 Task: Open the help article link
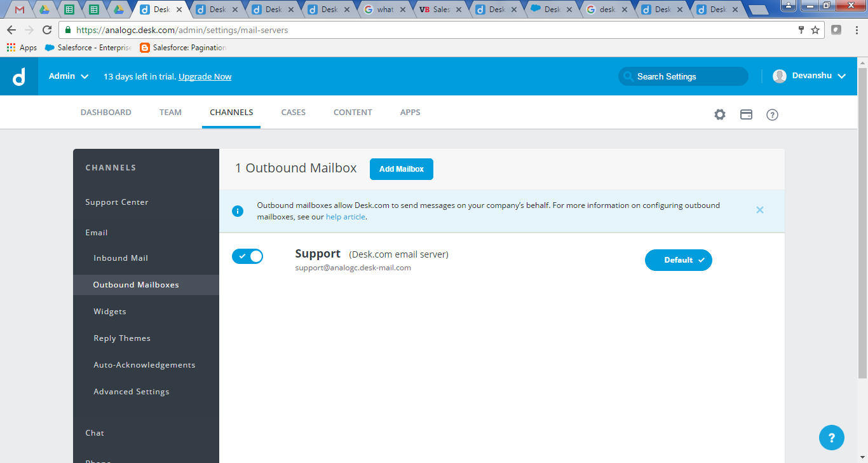pyautogui.click(x=346, y=217)
